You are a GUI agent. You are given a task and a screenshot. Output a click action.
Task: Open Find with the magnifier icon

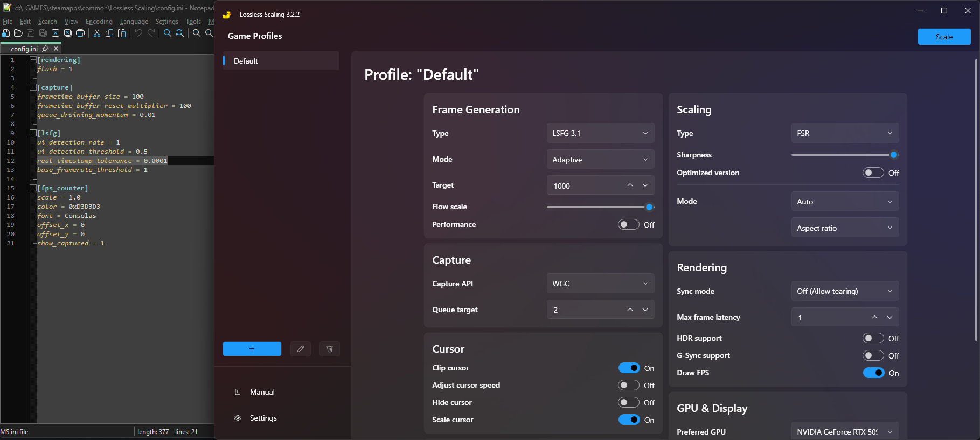coord(168,33)
